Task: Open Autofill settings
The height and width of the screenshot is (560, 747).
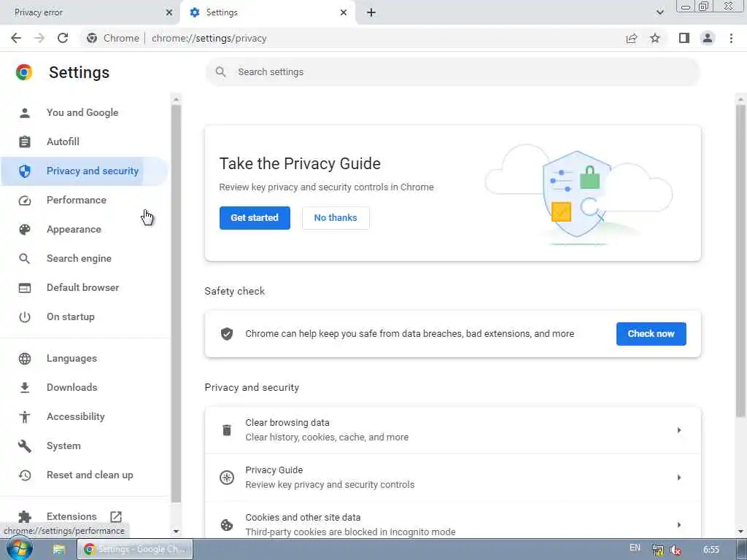Action: 85,141
